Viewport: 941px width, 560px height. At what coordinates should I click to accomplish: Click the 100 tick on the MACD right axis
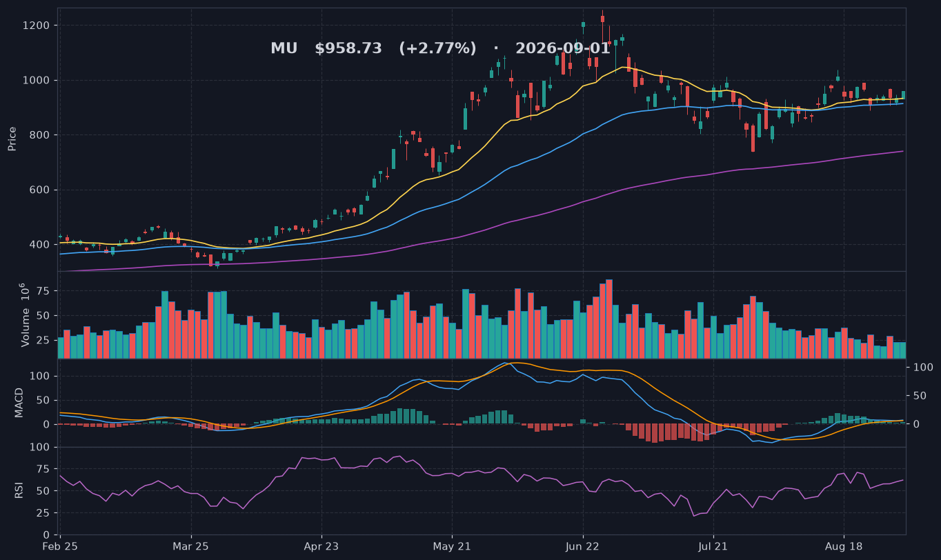coord(924,368)
